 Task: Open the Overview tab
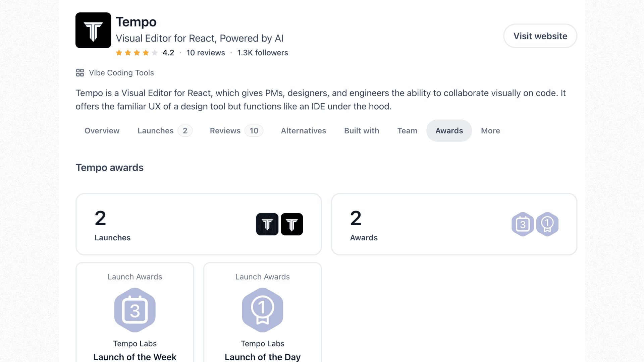102,131
